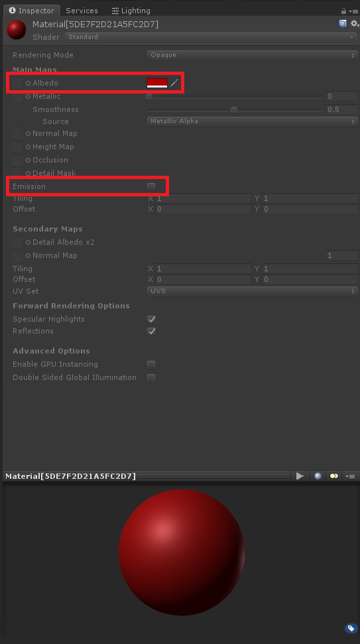The height and width of the screenshot is (644, 360).
Task: Enable the Emission checkbox
Action: click(x=151, y=187)
